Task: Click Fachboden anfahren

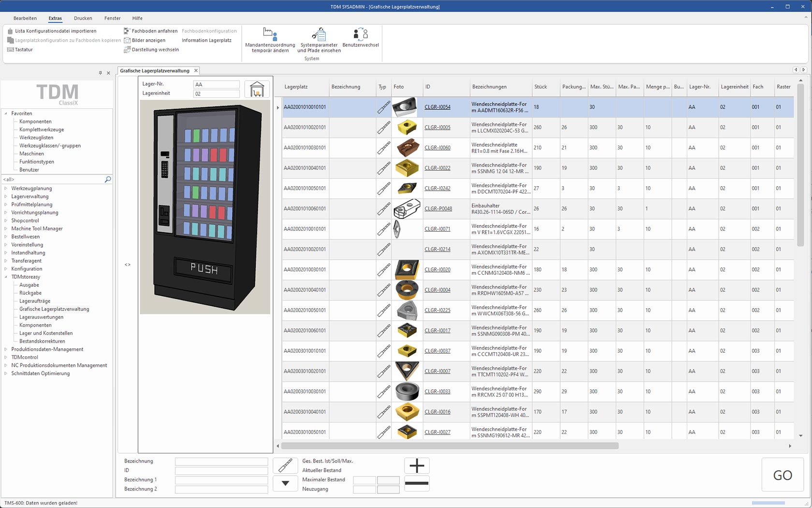Action: 151,31
